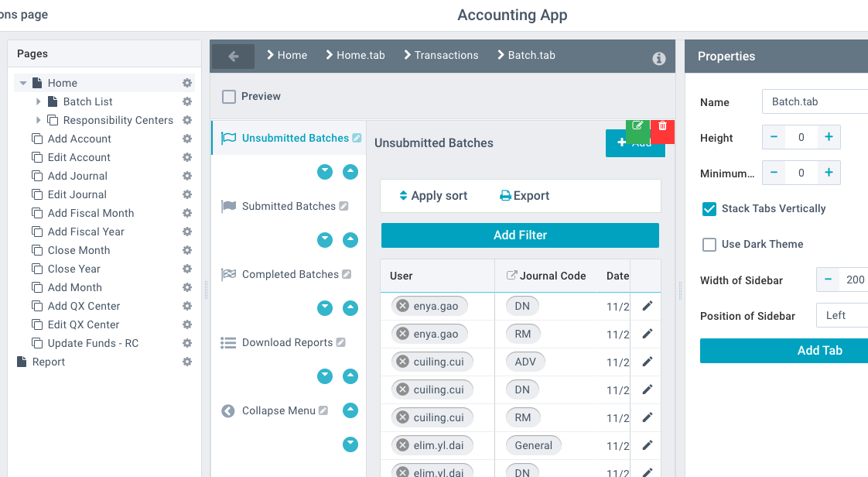Click the back arrow above the breadcrumbs
868x477 pixels.
[x=232, y=55]
